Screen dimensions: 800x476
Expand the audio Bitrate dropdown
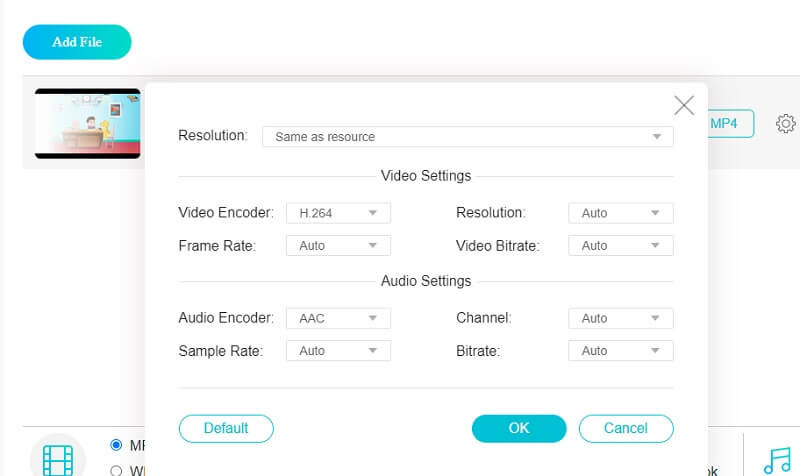click(x=620, y=351)
